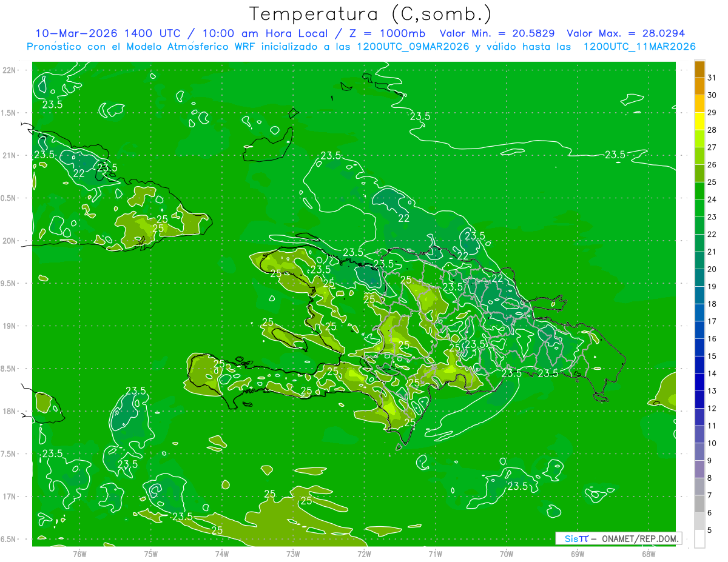This screenshot has width=728, height=562.
Task: Click the "74W" longitude axis label
Action: (x=221, y=554)
